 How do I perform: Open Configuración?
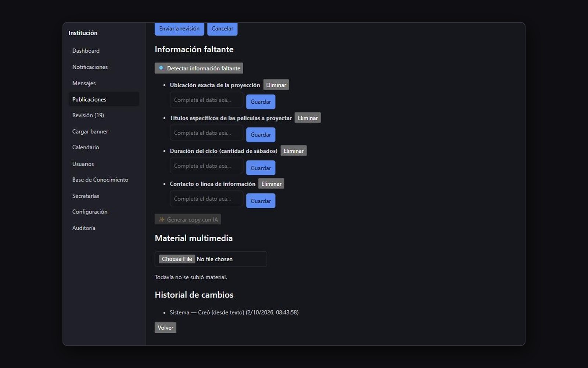click(x=104, y=212)
